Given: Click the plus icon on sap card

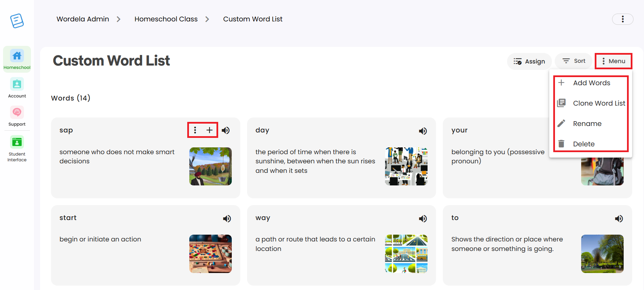Looking at the screenshot, I should pyautogui.click(x=210, y=130).
